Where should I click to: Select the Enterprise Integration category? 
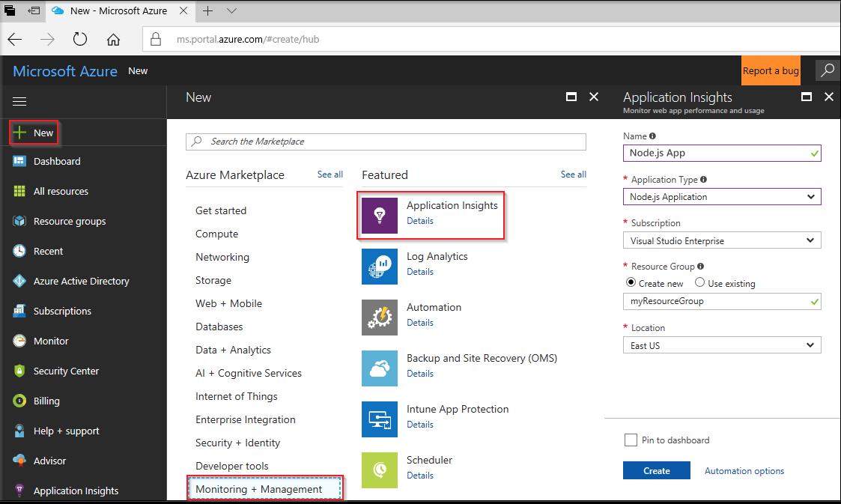coord(245,419)
